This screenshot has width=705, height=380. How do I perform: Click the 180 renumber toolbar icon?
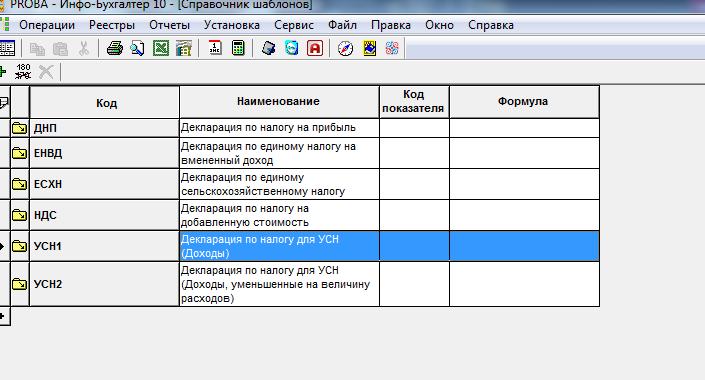[x=23, y=72]
